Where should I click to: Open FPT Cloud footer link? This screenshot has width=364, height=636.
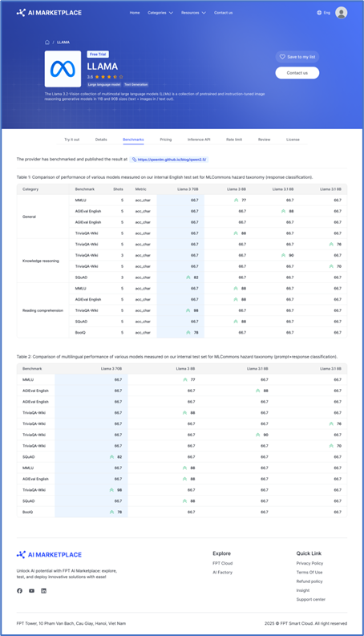tap(223, 563)
